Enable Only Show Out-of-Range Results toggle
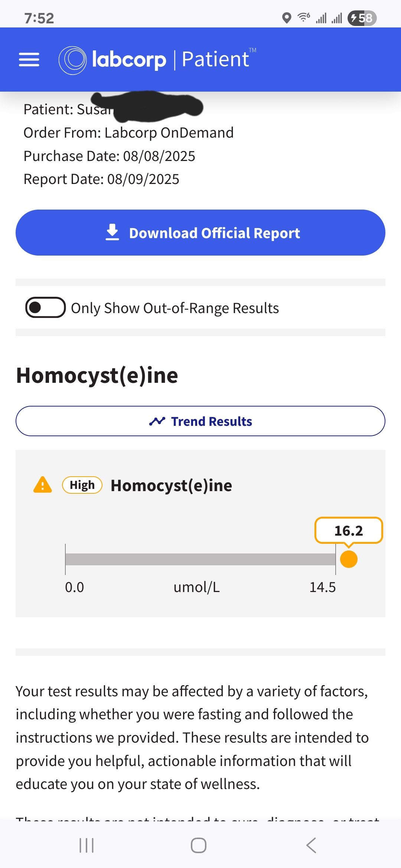 [45, 308]
